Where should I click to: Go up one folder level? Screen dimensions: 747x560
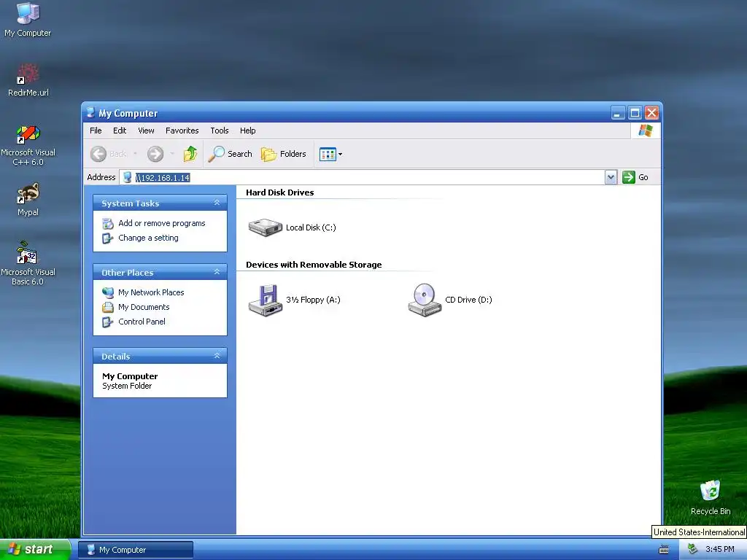tap(190, 154)
